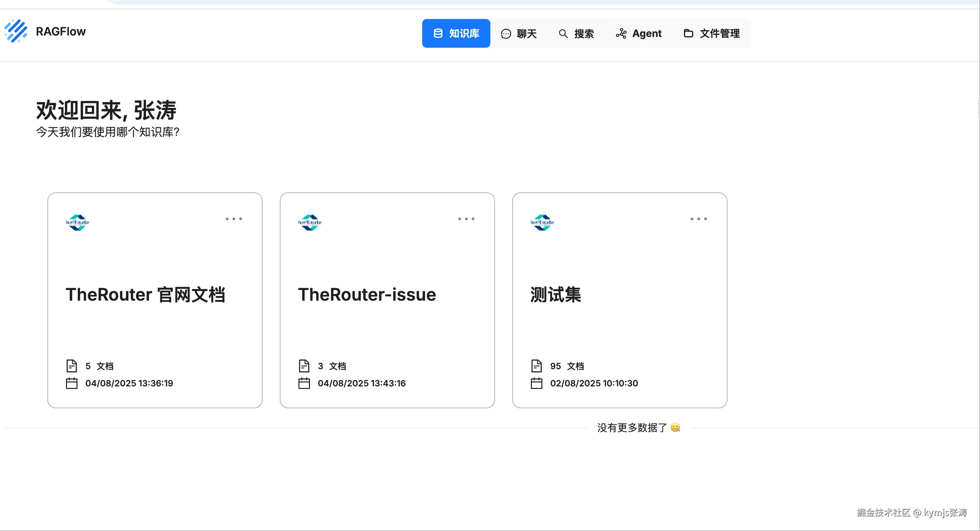Switch to the 聊天 tab
Screen dimensions: 980x531
pos(519,33)
